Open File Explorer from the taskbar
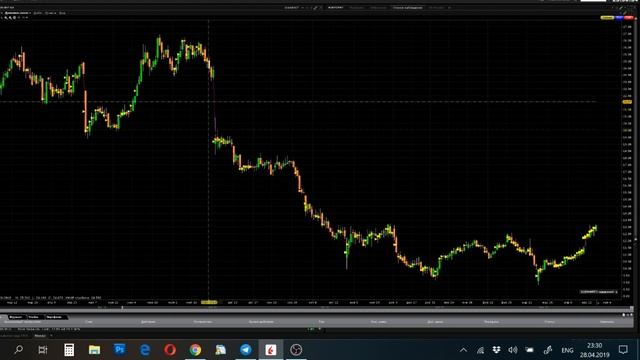This screenshot has height=360, width=640. pos(94,350)
